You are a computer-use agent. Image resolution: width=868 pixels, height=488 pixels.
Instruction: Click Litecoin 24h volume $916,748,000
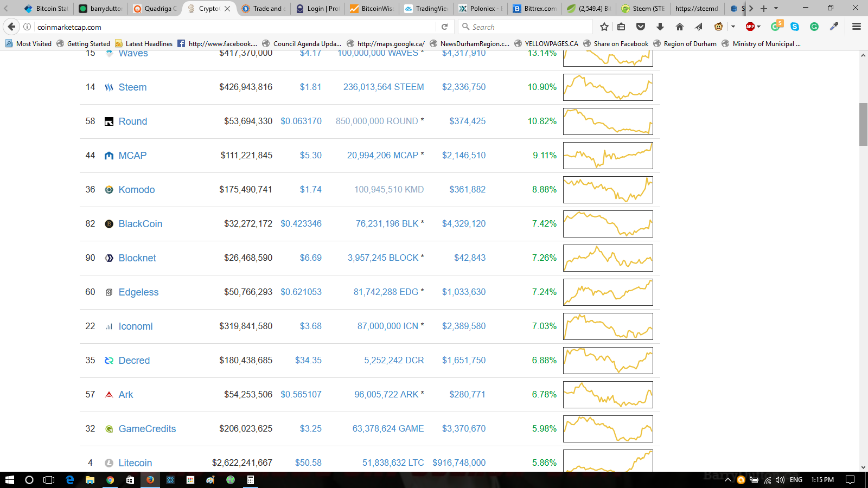point(459,463)
